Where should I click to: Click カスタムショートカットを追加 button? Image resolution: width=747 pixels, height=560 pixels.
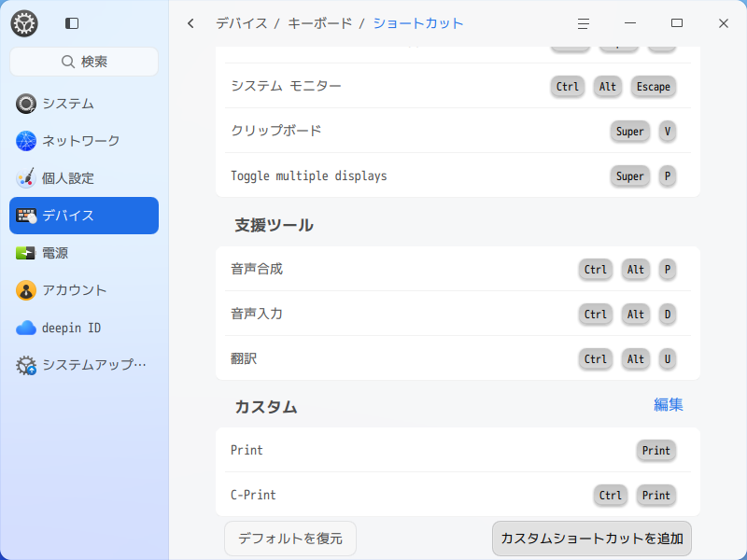point(591,539)
